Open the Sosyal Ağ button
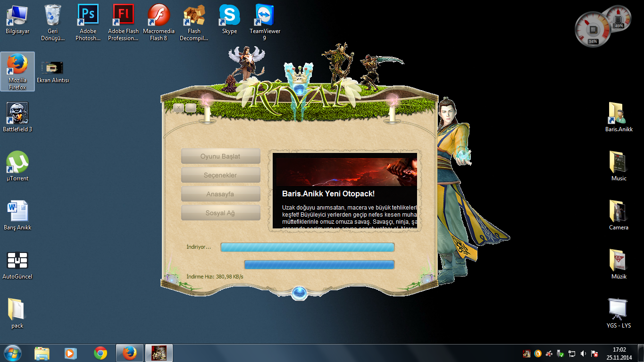This screenshot has width=644, height=362. pyautogui.click(x=220, y=213)
